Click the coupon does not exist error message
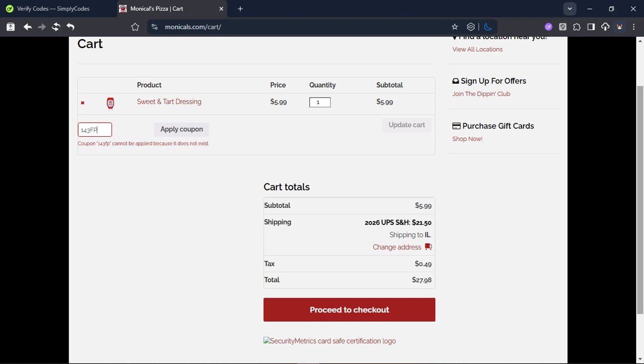644x364 pixels. point(143,144)
